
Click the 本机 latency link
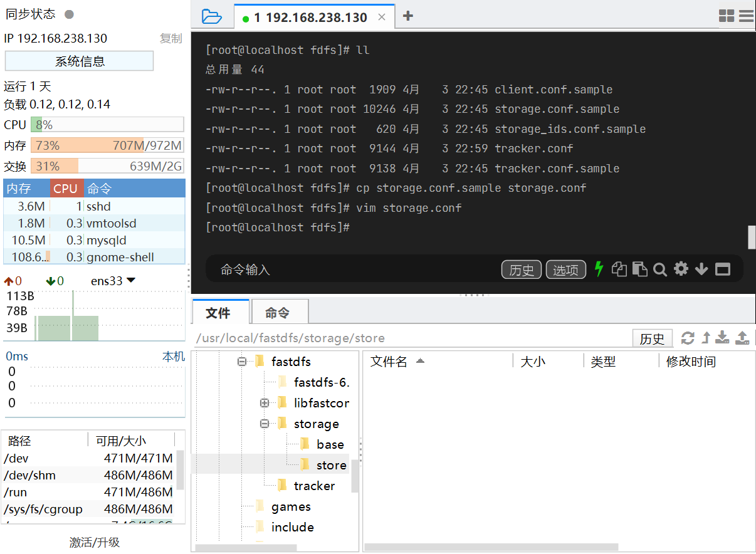(174, 356)
